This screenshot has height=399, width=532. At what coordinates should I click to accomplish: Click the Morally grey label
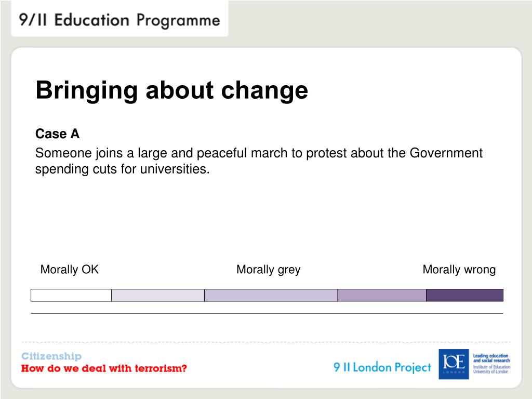(269, 270)
